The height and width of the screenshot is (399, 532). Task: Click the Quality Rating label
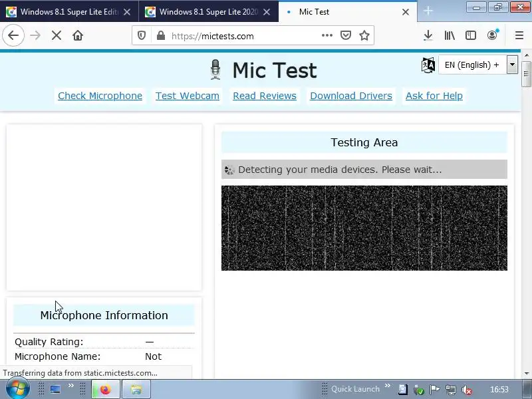point(49,342)
